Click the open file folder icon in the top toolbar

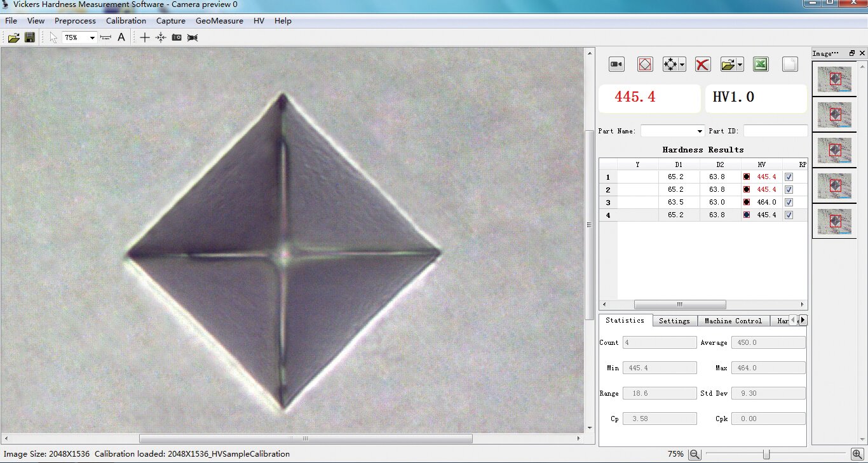(x=13, y=37)
